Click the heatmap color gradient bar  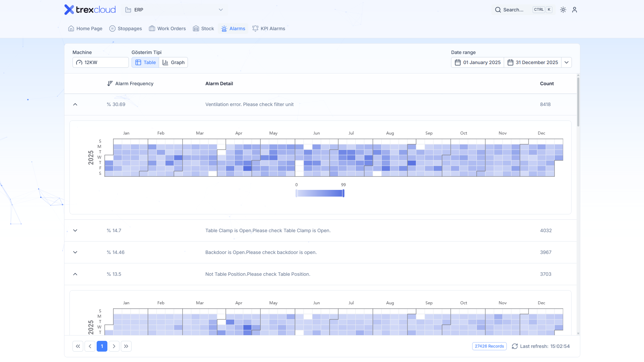click(x=320, y=193)
